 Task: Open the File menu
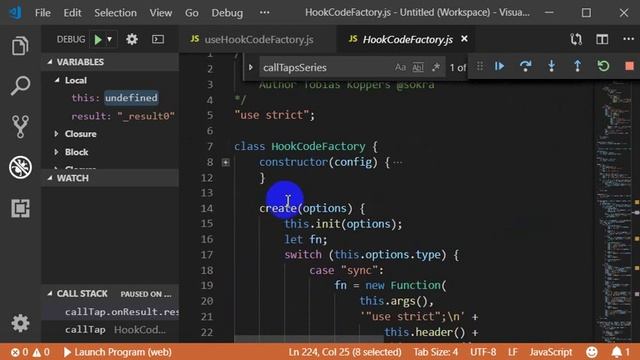coord(43,13)
